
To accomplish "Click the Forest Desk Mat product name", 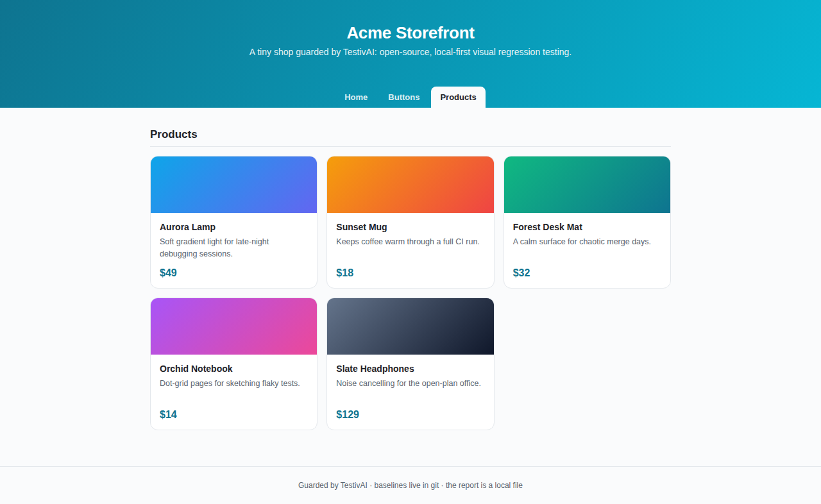I will (x=548, y=227).
